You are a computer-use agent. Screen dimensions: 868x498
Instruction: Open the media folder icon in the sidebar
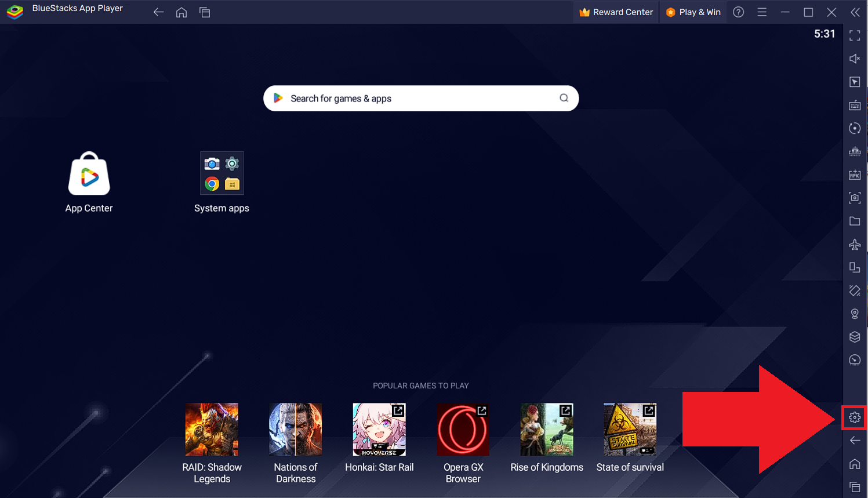pyautogui.click(x=854, y=221)
